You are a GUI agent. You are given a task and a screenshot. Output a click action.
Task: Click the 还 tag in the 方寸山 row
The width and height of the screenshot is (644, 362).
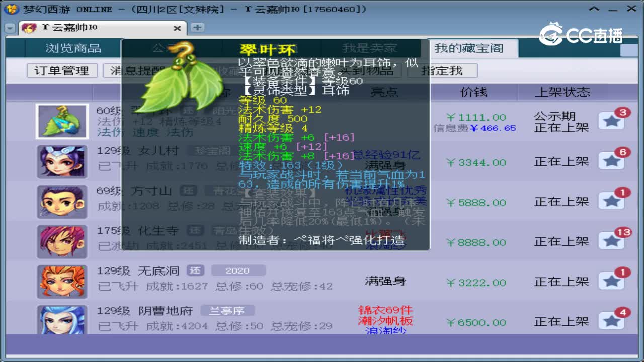pyautogui.click(x=189, y=191)
